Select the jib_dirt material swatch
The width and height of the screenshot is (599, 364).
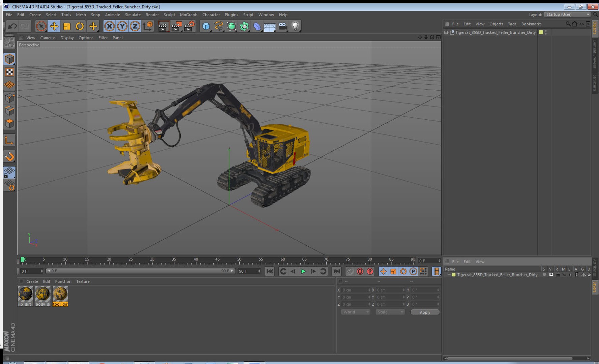point(25,296)
